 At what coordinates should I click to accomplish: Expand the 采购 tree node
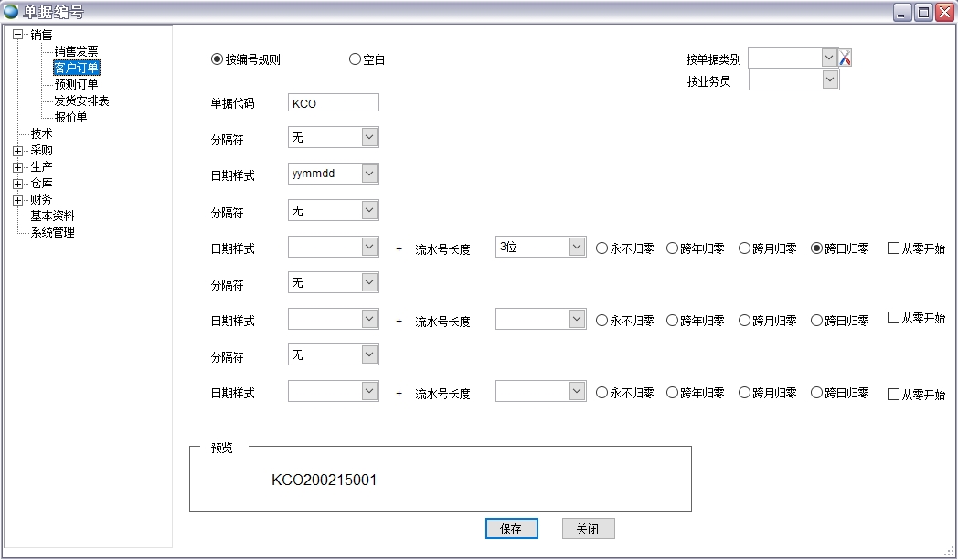pos(18,149)
